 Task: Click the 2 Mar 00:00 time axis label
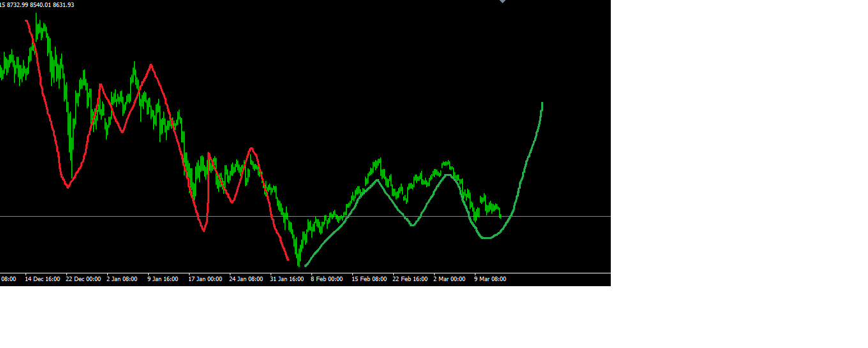click(449, 279)
